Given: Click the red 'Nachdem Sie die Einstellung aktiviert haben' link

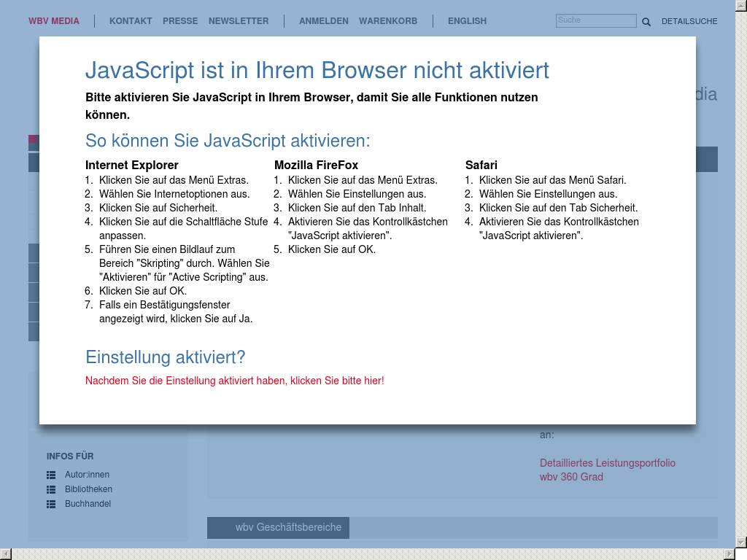Looking at the screenshot, I should 234,381.
